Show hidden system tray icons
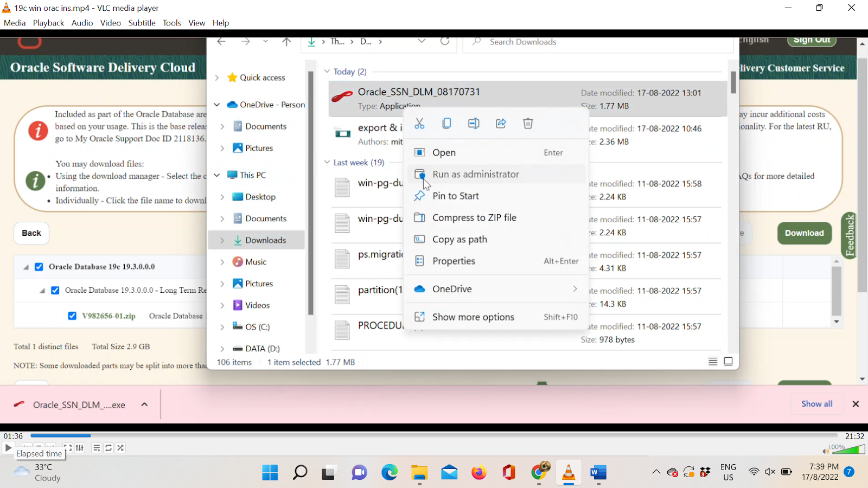Viewport: 868px width, 488px height. pyautogui.click(x=656, y=472)
